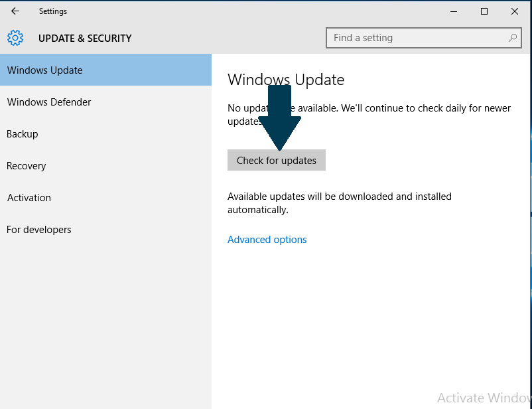Focus the Find a setting search box
532x409 pixels.
[x=424, y=38]
